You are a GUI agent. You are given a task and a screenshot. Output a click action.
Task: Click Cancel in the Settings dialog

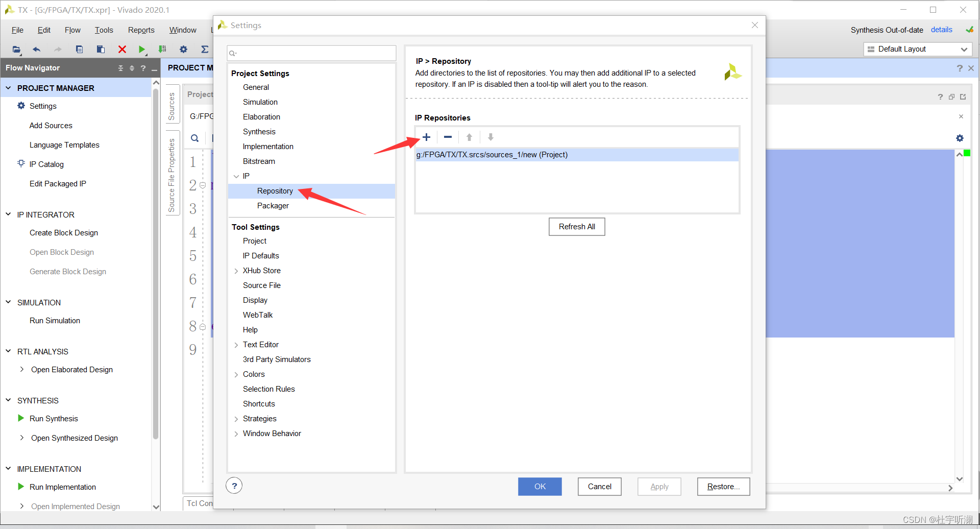pyautogui.click(x=599, y=487)
